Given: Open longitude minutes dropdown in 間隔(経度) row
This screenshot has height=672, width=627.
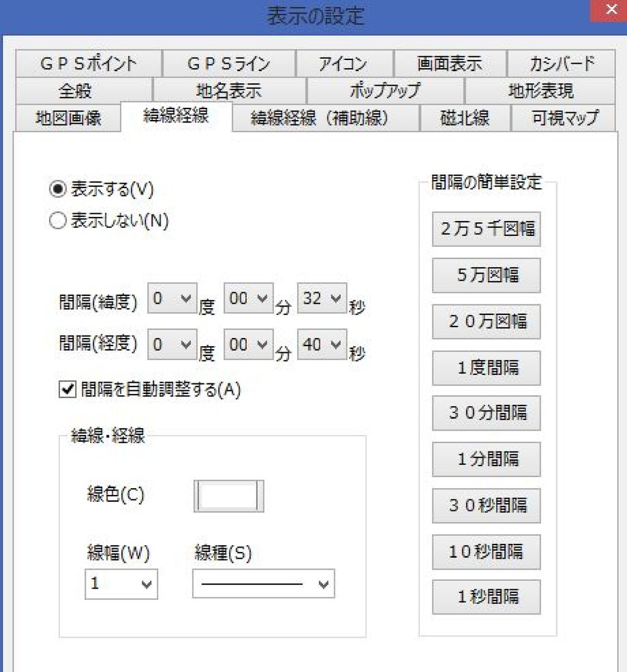Looking at the screenshot, I should [249, 344].
